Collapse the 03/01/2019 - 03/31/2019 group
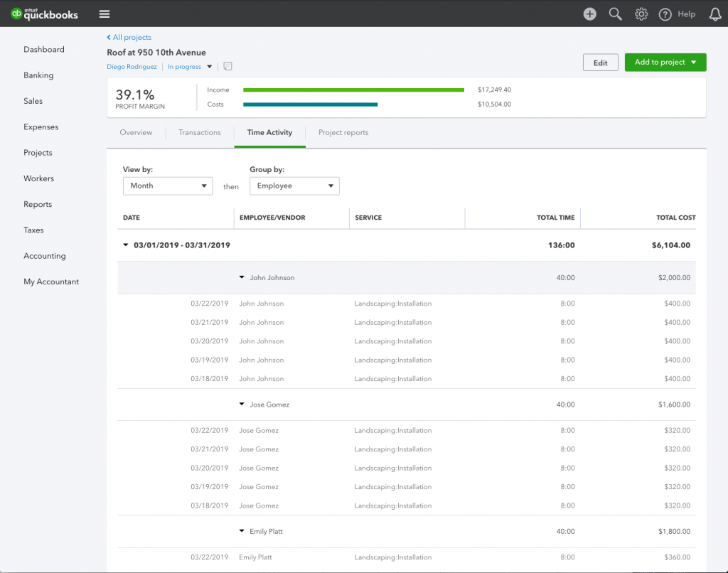Viewport: 728px width, 573px height. 126,245
